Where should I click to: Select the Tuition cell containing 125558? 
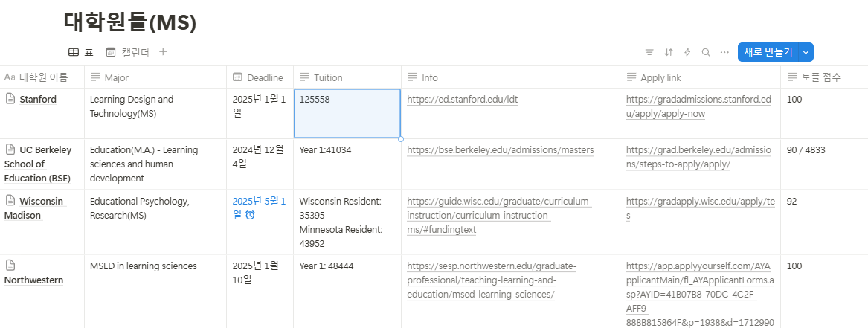(347, 113)
